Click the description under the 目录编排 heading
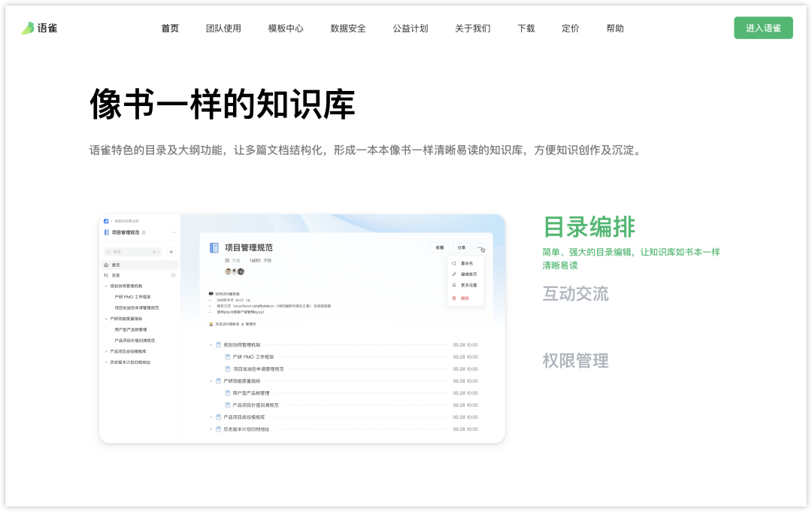Image resolution: width=812 pixels, height=512 pixels. (x=631, y=259)
